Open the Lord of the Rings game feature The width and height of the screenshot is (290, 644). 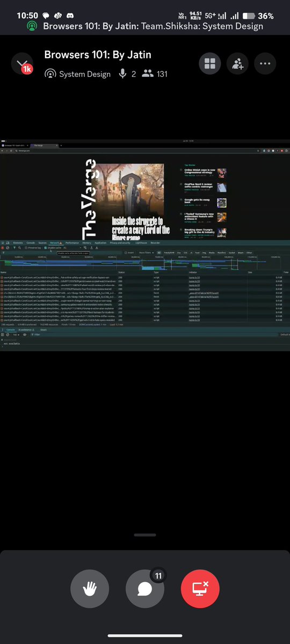click(x=141, y=228)
